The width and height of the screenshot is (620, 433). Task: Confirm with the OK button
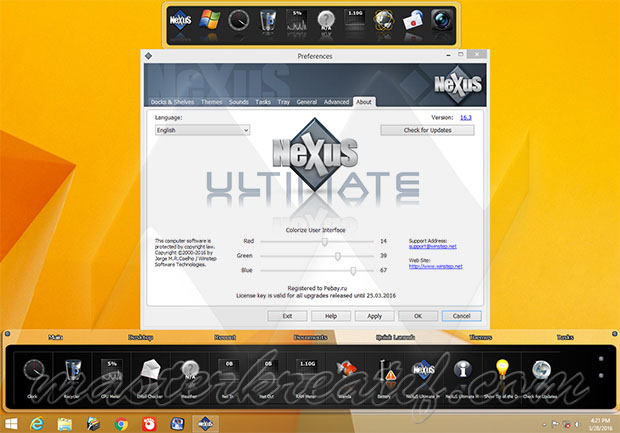[418, 316]
